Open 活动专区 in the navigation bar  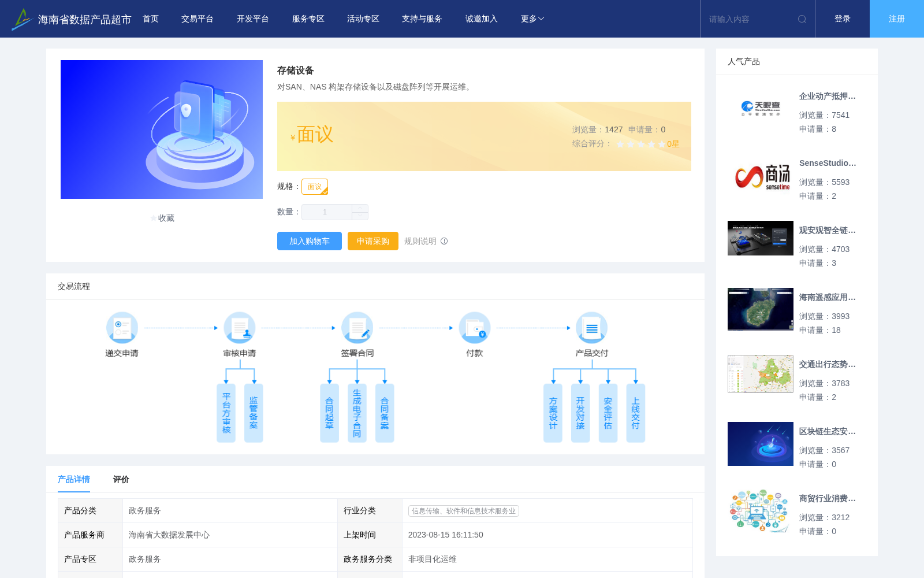(x=363, y=19)
